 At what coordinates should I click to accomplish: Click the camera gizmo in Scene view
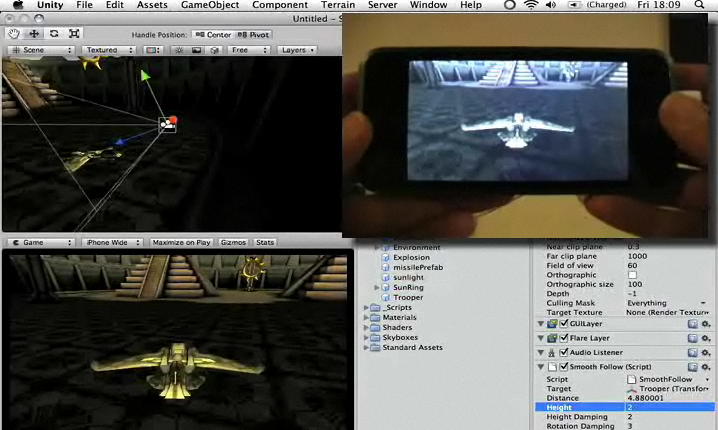[x=168, y=125]
